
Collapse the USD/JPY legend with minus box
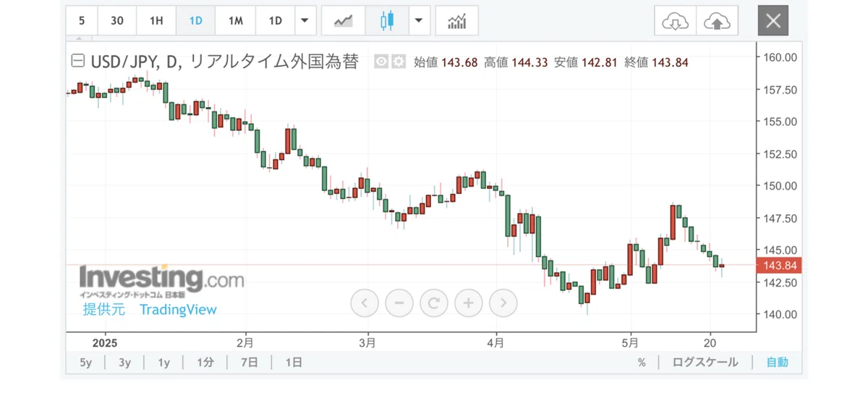tap(77, 62)
